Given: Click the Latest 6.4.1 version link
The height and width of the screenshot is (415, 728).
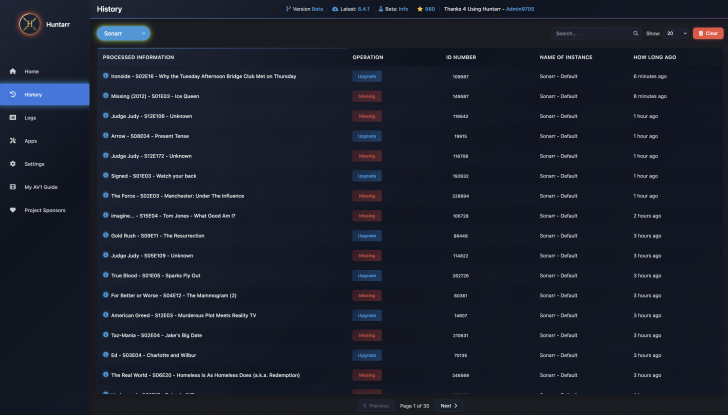Looking at the screenshot, I should tap(351, 9).
